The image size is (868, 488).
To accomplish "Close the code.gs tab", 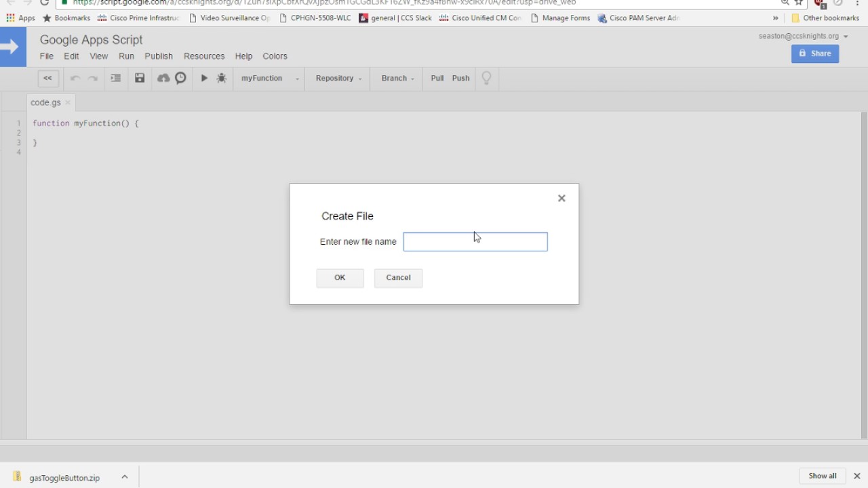I will (x=68, y=103).
